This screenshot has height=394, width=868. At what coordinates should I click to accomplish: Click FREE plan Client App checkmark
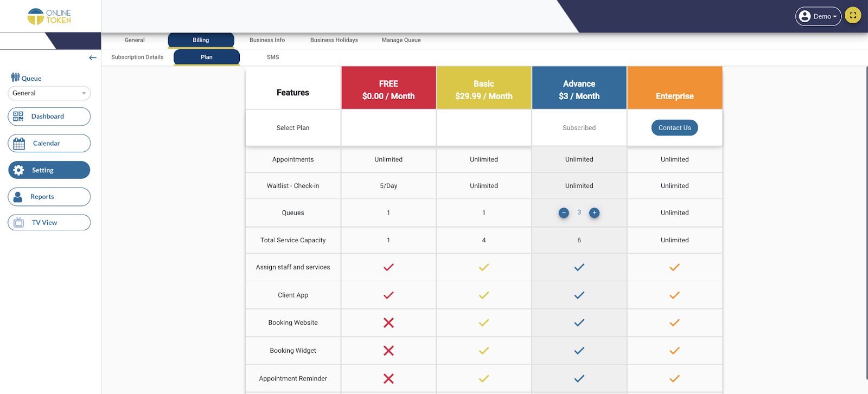tap(388, 295)
